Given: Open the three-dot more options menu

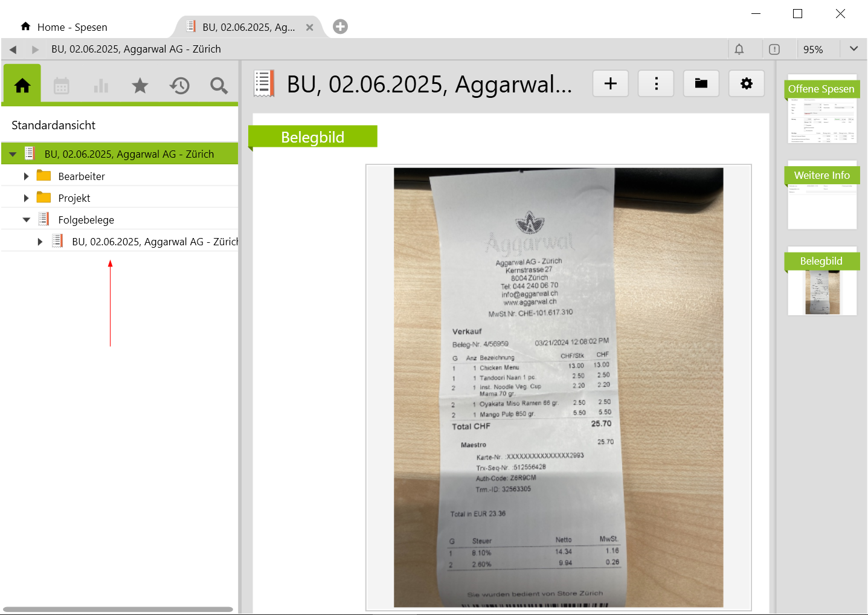Looking at the screenshot, I should click(656, 83).
